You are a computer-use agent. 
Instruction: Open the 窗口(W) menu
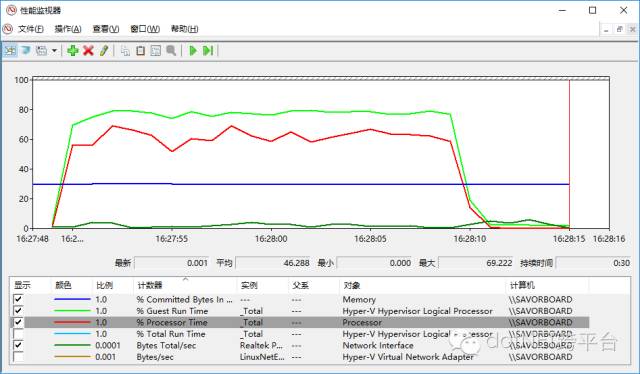[x=145, y=29]
